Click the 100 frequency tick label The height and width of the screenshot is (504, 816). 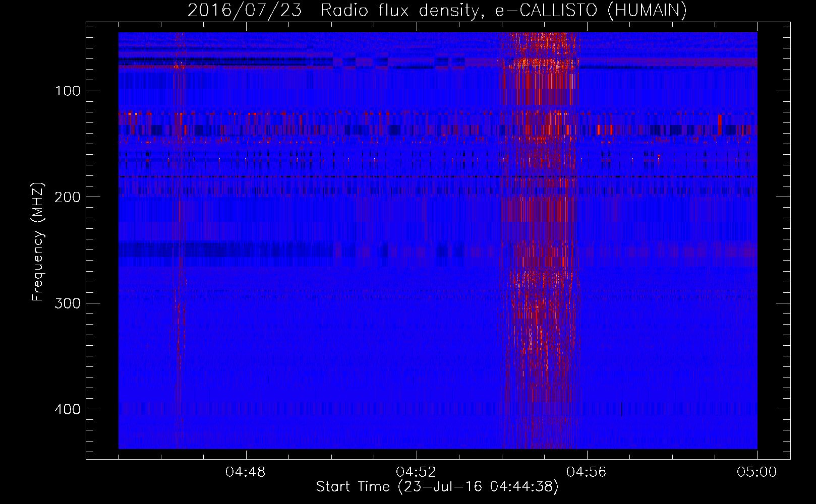click(x=68, y=91)
